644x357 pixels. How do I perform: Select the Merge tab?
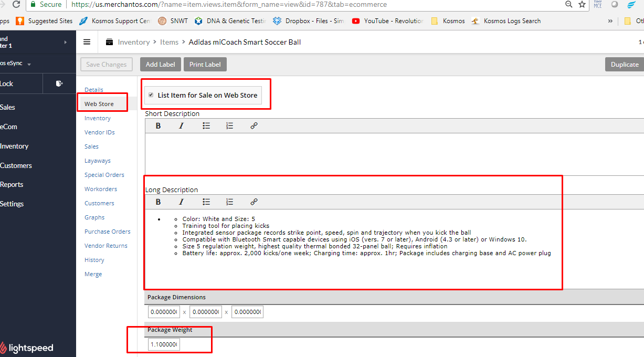93,274
